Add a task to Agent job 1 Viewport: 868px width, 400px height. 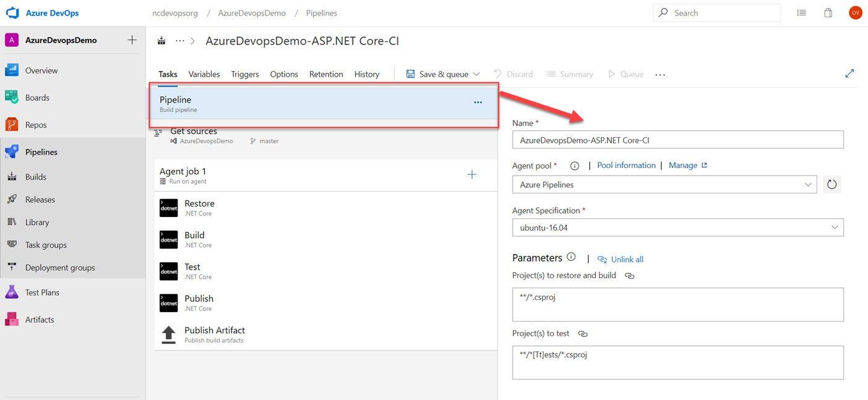tap(472, 175)
